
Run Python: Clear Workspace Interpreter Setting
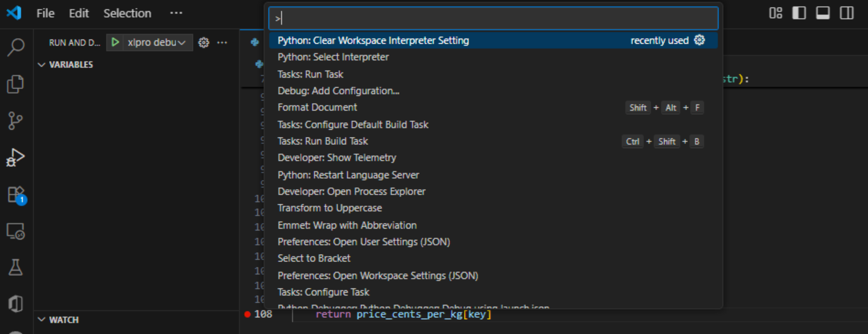point(493,40)
